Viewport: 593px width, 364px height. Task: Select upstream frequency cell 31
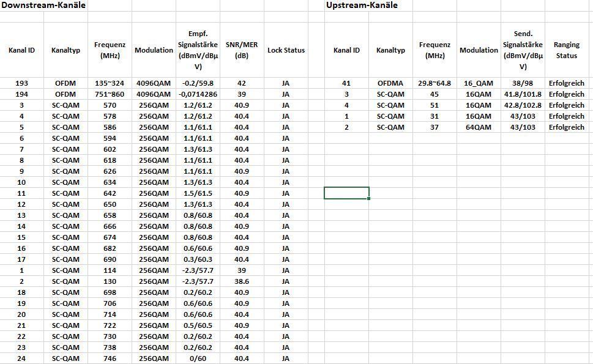[434, 116]
